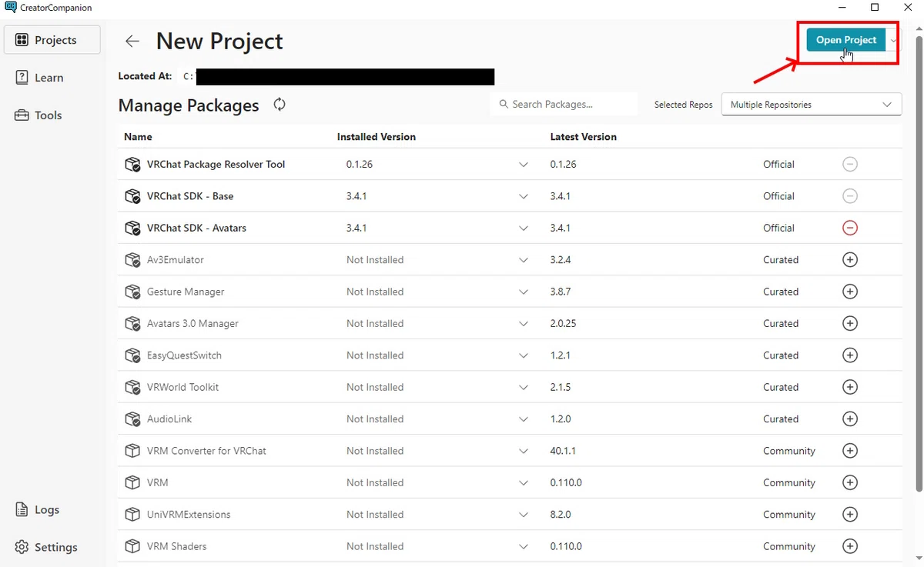Viewport: 924px width, 567px height.
Task: Click the EasyQuestSwitch package box icon
Action: click(x=132, y=355)
